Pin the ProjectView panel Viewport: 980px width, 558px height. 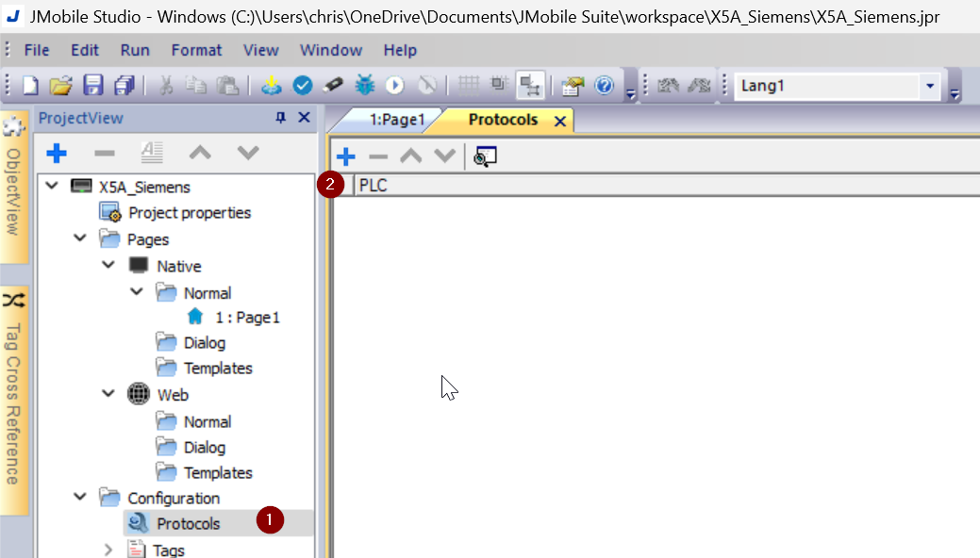click(281, 118)
